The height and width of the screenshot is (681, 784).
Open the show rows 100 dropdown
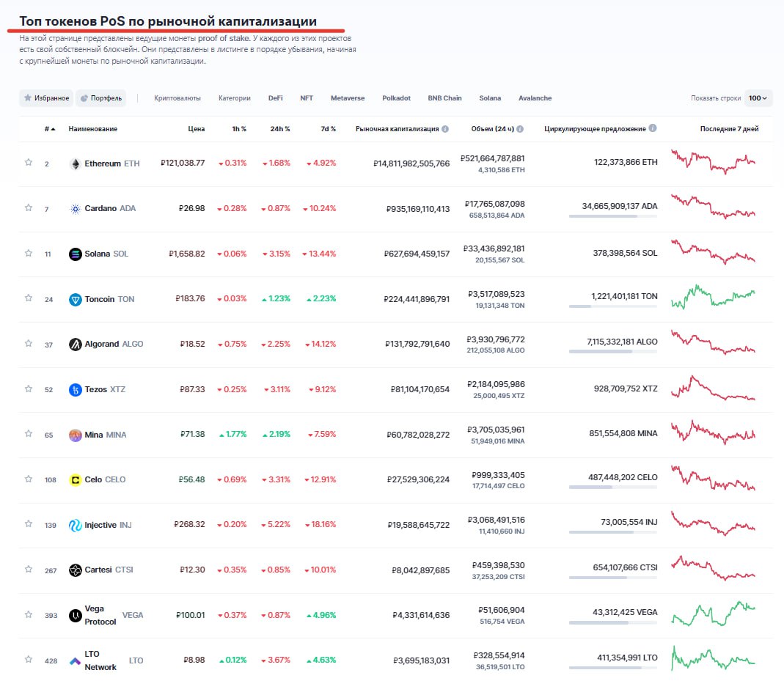click(758, 98)
